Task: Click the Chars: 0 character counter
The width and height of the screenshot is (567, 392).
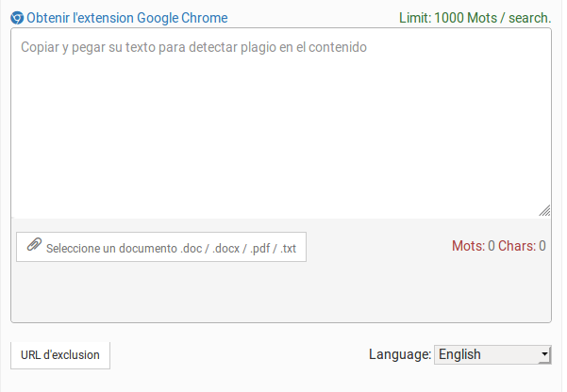Action: click(522, 246)
